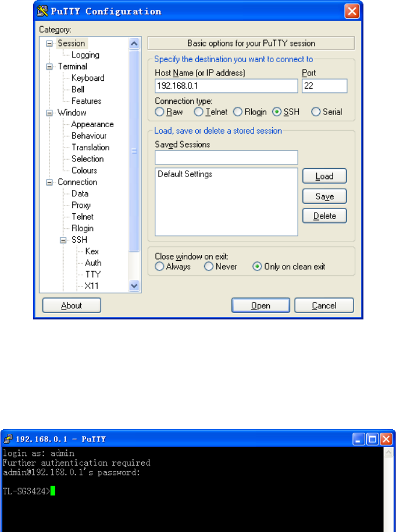Open the Colours category

[84, 170]
